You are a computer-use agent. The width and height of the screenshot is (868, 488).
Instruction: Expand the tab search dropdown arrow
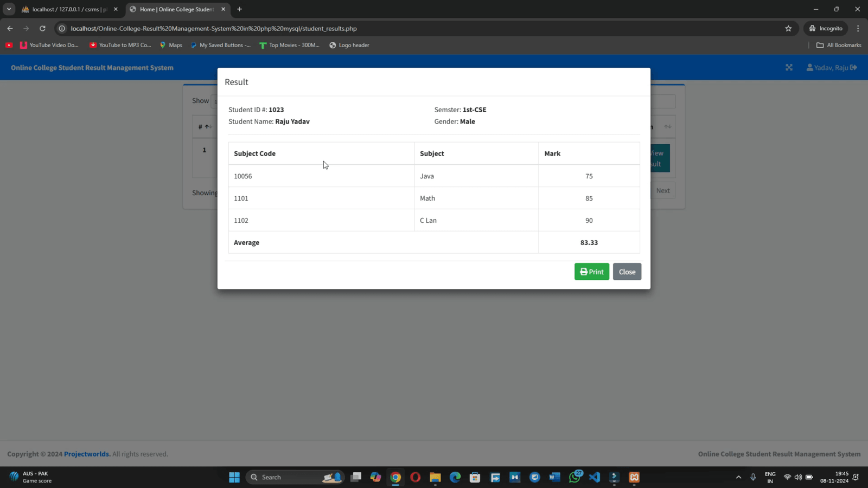[x=9, y=9]
